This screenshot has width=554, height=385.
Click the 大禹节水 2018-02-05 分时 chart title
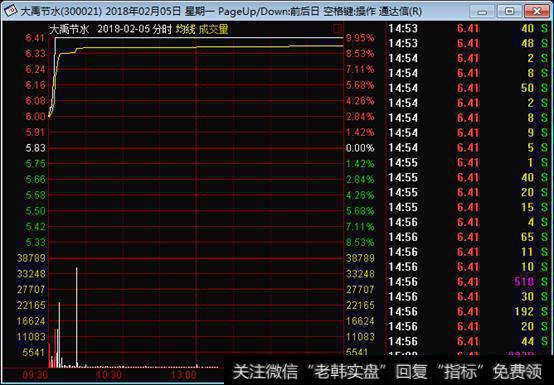(110, 29)
